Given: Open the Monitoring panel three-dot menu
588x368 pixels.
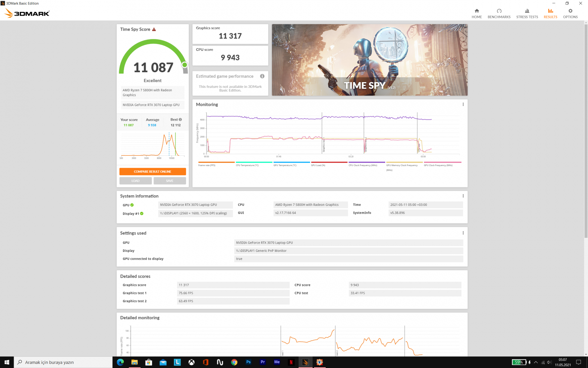Looking at the screenshot, I should point(463,105).
